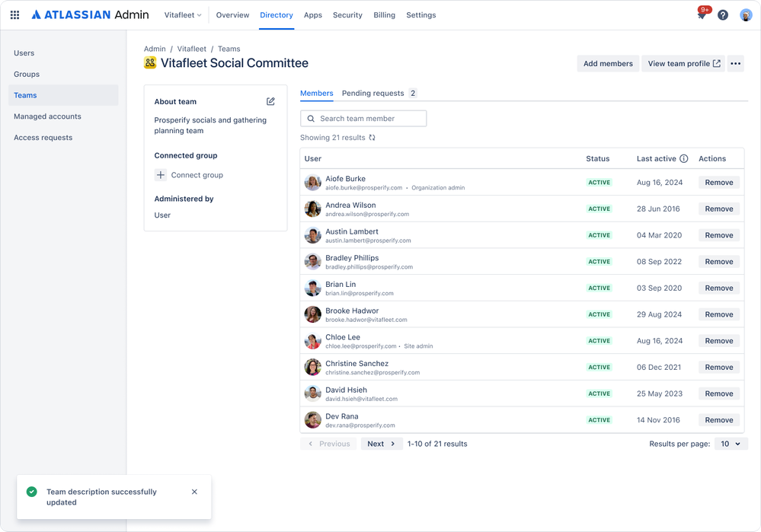Viewport: 761px width, 532px height.
Task: Open View team profile link
Action: tap(683, 63)
